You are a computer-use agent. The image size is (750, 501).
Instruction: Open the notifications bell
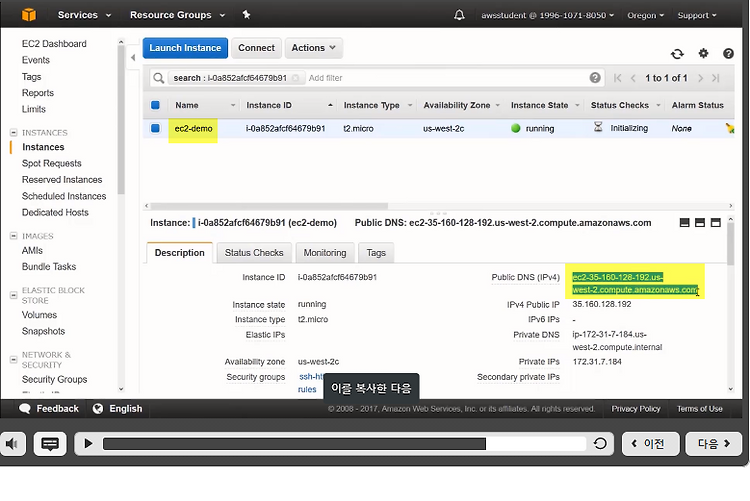459,15
